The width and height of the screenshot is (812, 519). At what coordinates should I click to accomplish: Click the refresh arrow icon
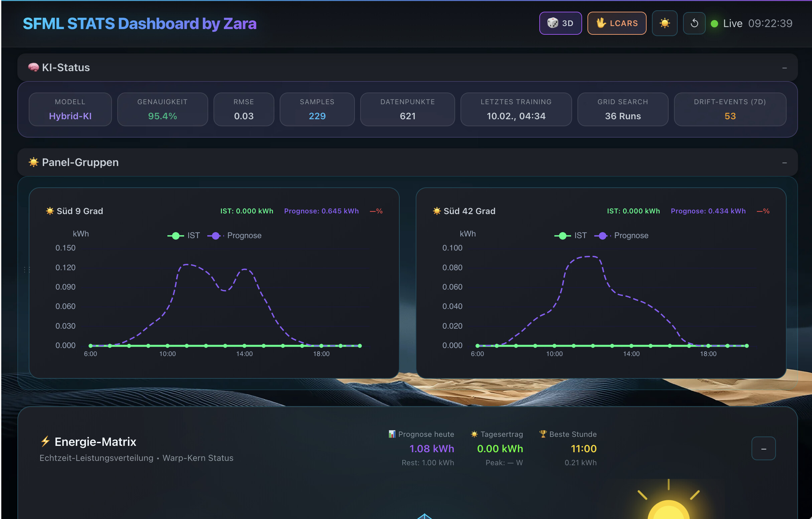(694, 23)
